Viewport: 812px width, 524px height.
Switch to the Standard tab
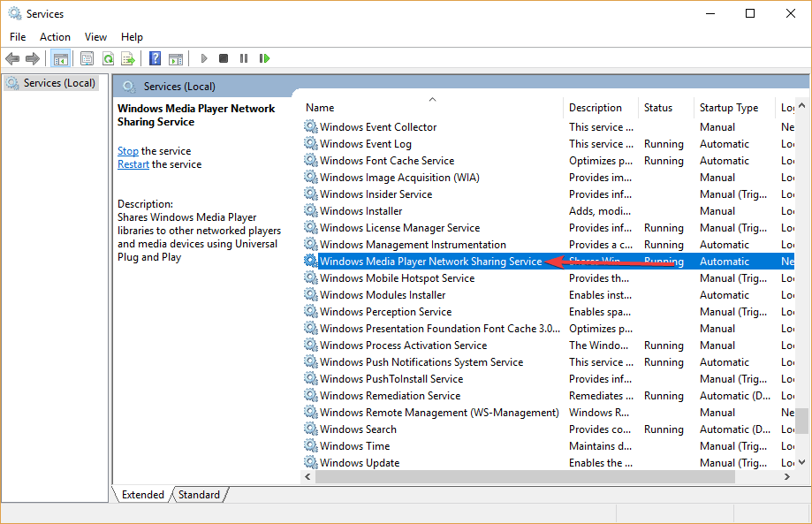click(x=199, y=495)
